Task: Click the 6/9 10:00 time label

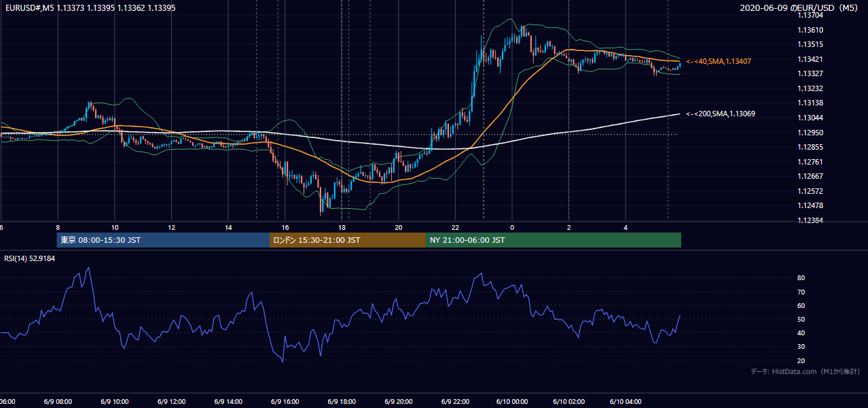Action: click(x=114, y=402)
